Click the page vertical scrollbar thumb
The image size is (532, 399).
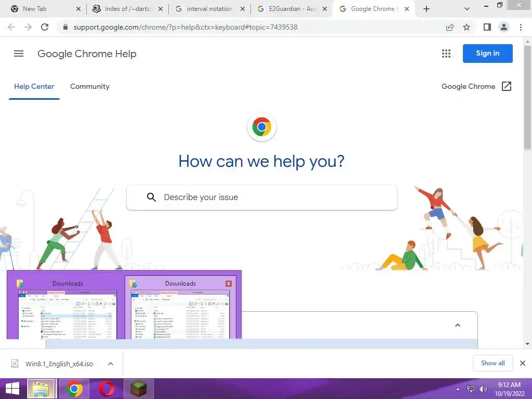(528, 97)
